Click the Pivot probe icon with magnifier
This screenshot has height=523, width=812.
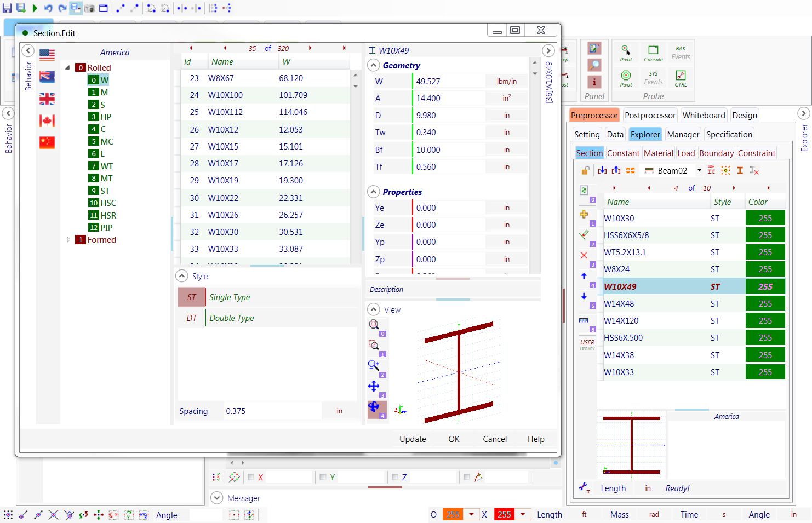tap(626, 53)
